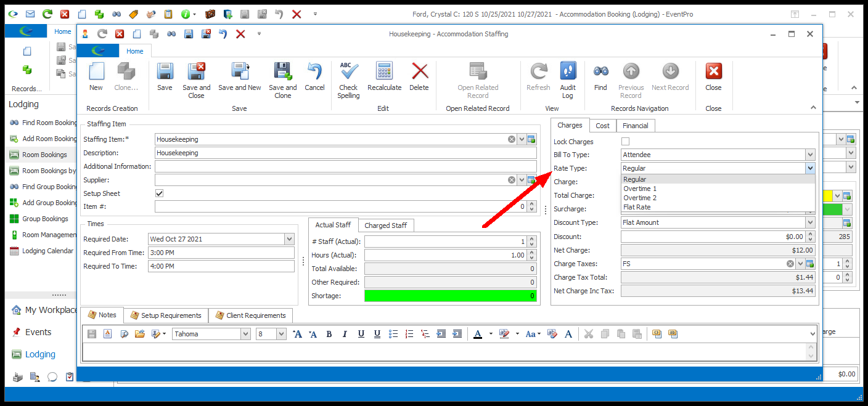This screenshot has height=406, width=868.
Task: Increase # Staff (Actual) spinner
Action: [532, 238]
